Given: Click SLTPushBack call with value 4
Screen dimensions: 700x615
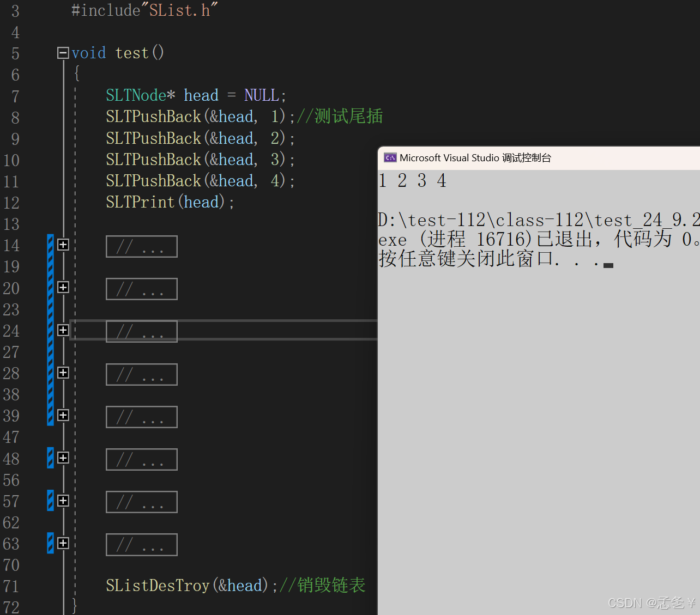Looking at the screenshot, I should 200,181.
